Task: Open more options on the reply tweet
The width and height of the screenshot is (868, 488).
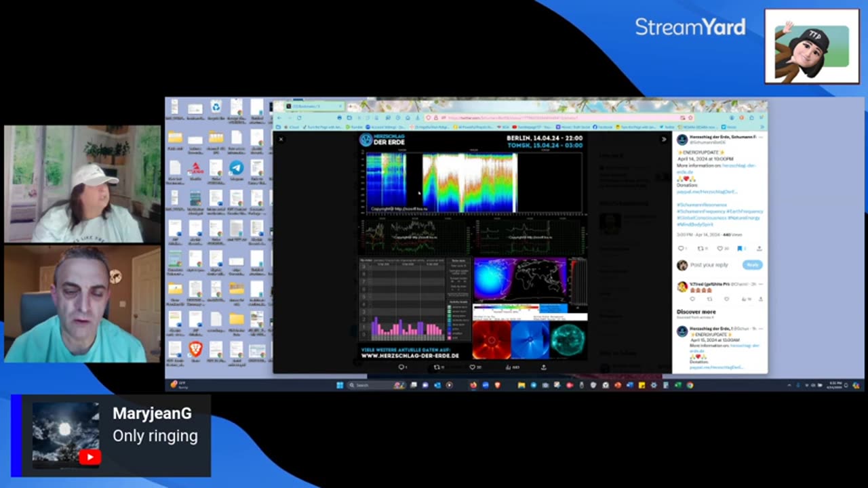Action: (760, 284)
